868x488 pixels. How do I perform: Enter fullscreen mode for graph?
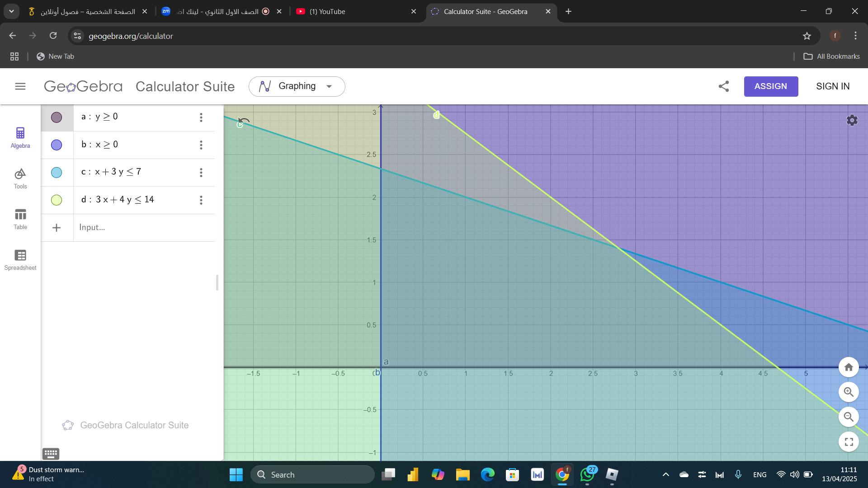(849, 442)
